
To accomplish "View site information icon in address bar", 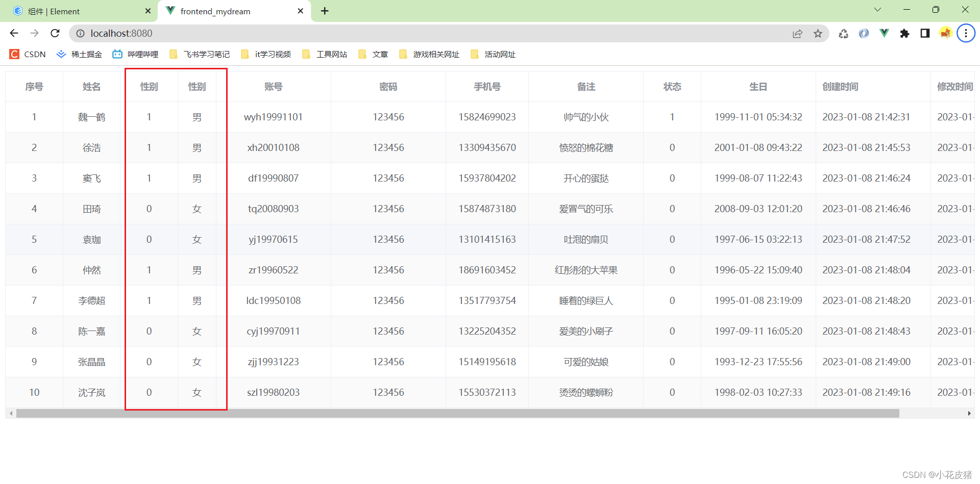I will 80,33.
